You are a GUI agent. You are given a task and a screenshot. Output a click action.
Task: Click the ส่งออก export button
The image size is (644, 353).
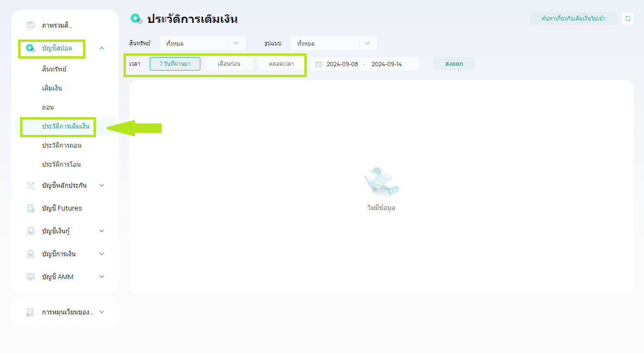tap(454, 64)
